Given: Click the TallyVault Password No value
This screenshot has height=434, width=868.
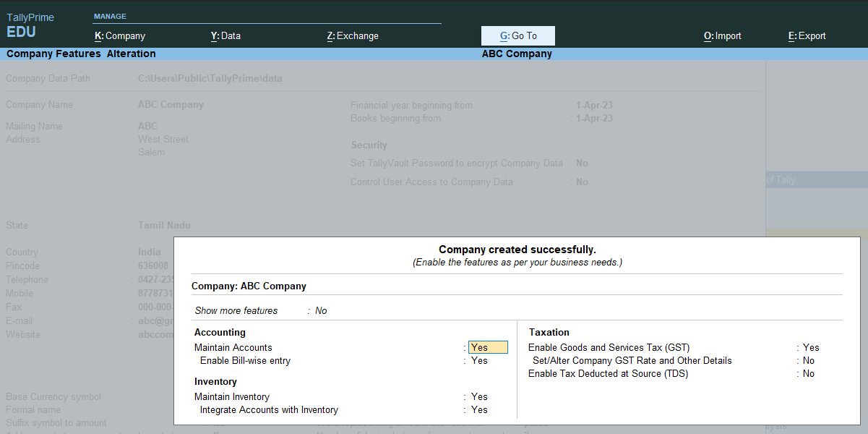Looking at the screenshot, I should click(x=582, y=163).
